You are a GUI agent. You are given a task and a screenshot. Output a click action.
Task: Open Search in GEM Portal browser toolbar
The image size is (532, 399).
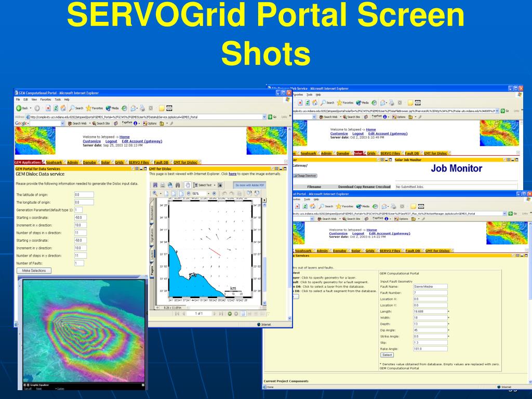click(x=76, y=108)
